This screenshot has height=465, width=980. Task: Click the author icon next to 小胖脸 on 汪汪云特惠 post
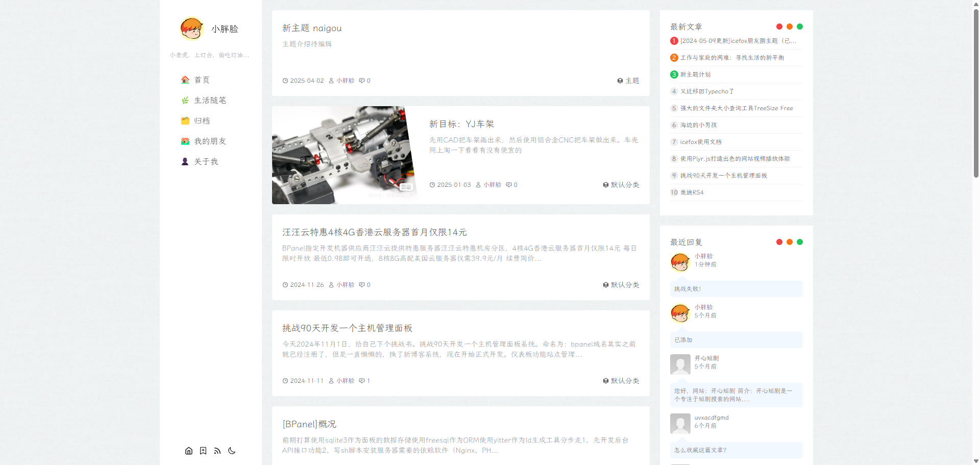click(x=332, y=285)
